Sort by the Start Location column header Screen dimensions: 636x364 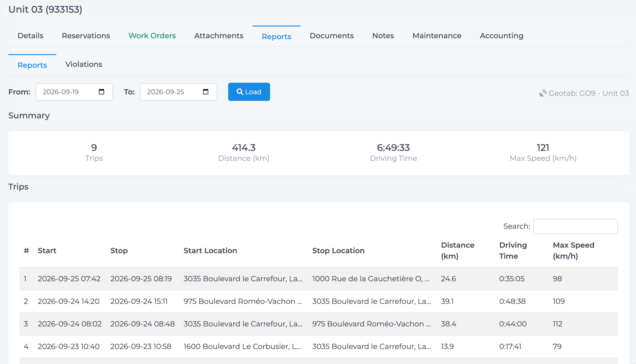coord(210,250)
